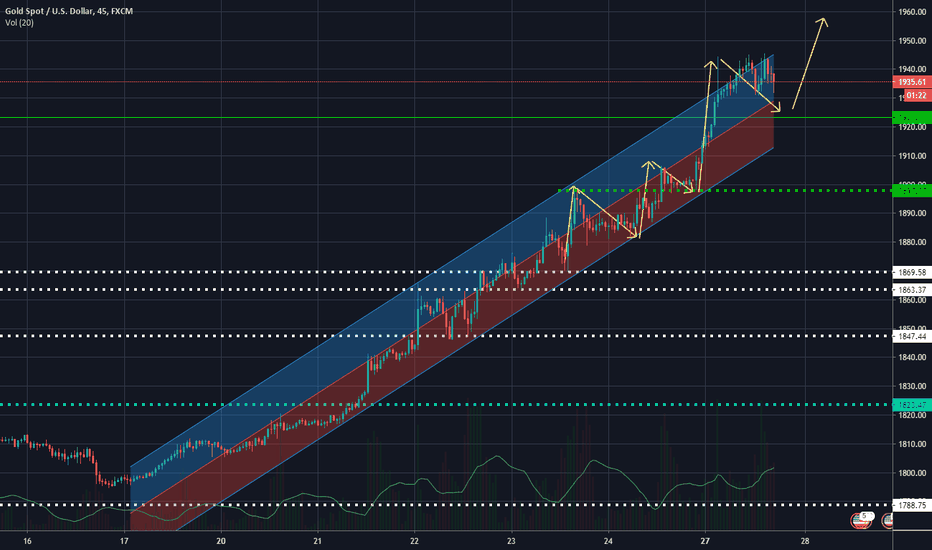Open the US flag economic event icon with badge 5
This screenshot has height=550, width=932.
coord(861,521)
